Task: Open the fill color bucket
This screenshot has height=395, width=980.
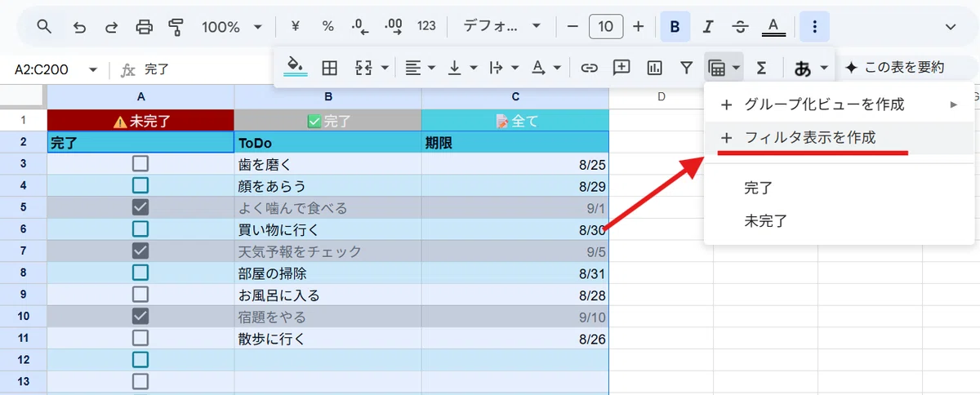Action: point(296,67)
